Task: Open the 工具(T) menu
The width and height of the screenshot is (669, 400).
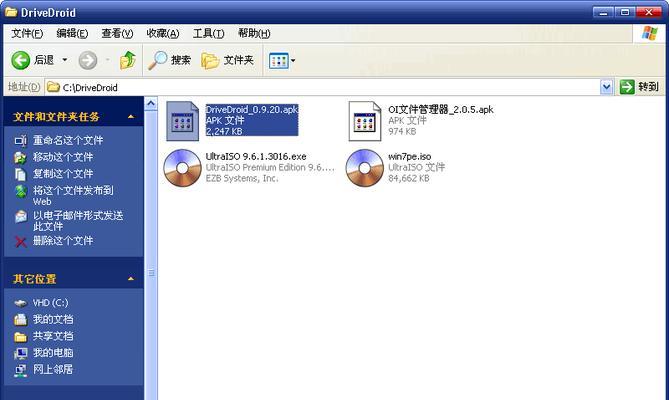Action: (x=208, y=33)
